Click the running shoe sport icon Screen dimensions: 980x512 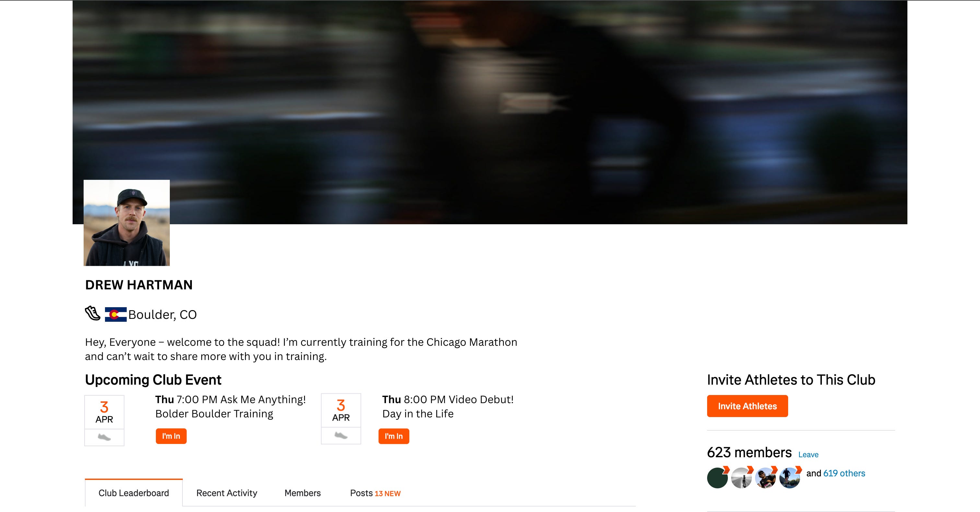tap(92, 313)
